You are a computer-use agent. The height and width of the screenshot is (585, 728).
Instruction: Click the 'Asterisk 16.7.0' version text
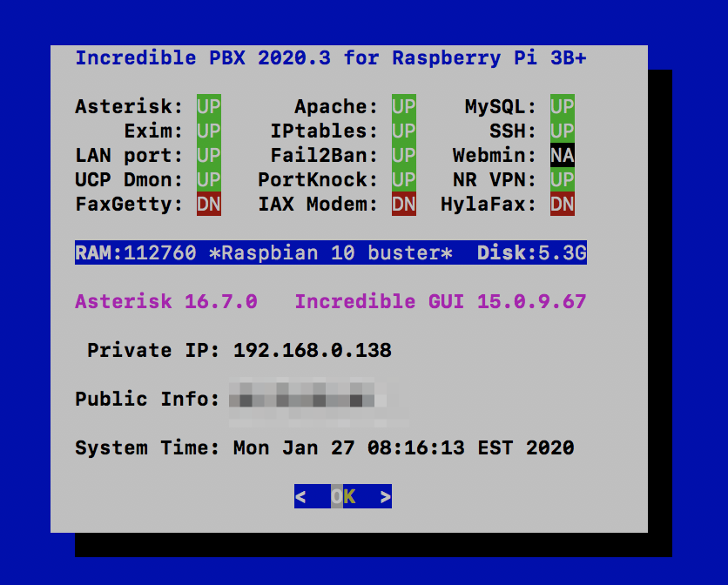(166, 302)
